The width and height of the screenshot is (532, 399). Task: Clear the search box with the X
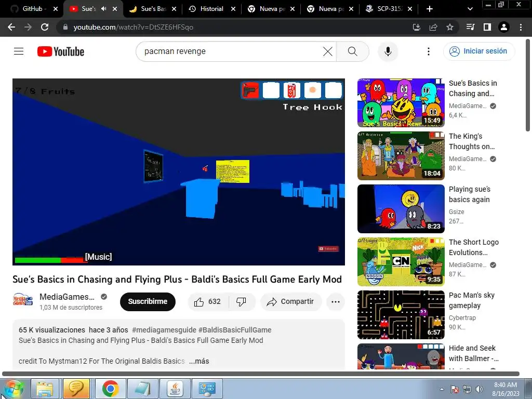coord(328,51)
